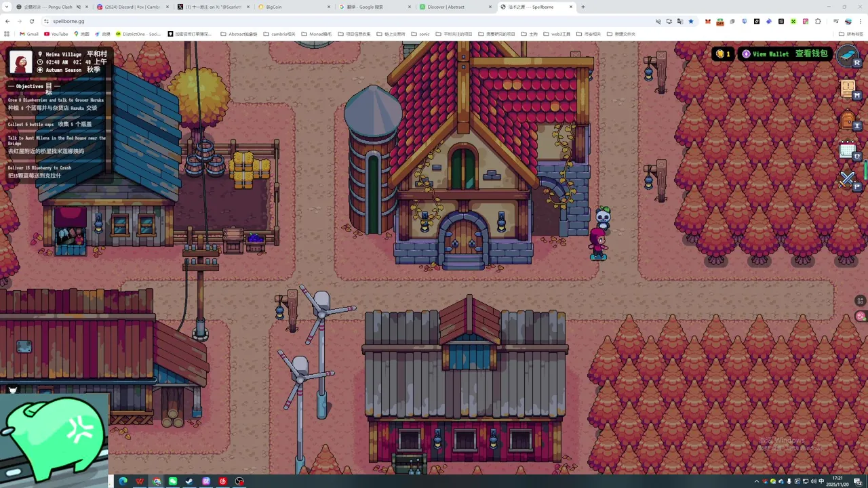This screenshot has height=488, width=868.
Task: Click the pink round icon at right edge
Action: click(x=861, y=316)
